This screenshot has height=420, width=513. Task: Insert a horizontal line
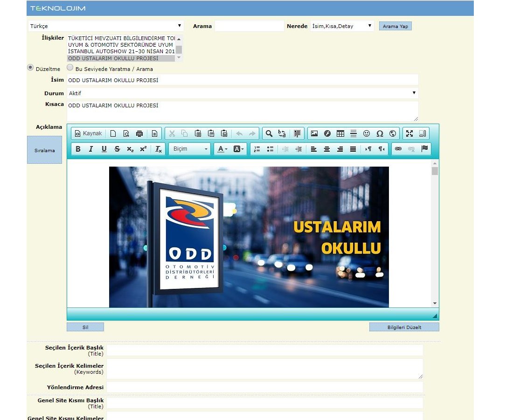click(354, 133)
